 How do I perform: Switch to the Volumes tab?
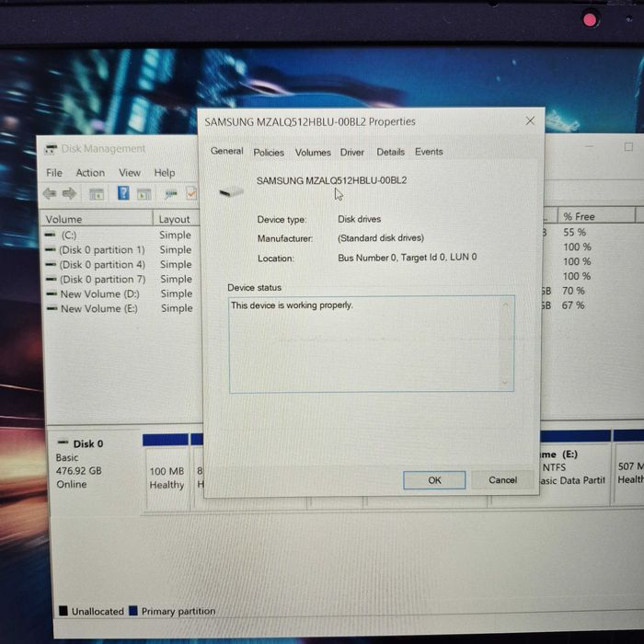(x=313, y=153)
